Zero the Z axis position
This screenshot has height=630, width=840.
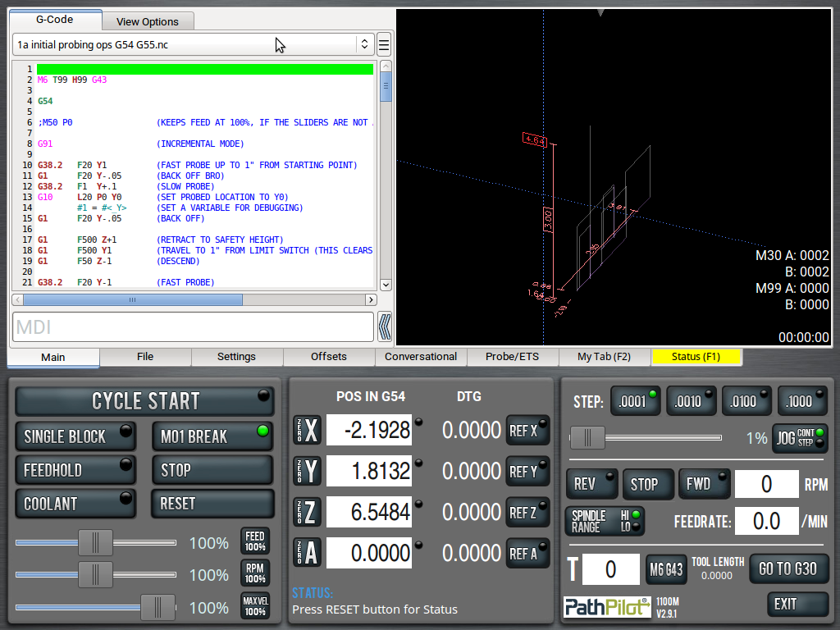pyautogui.click(x=307, y=512)
